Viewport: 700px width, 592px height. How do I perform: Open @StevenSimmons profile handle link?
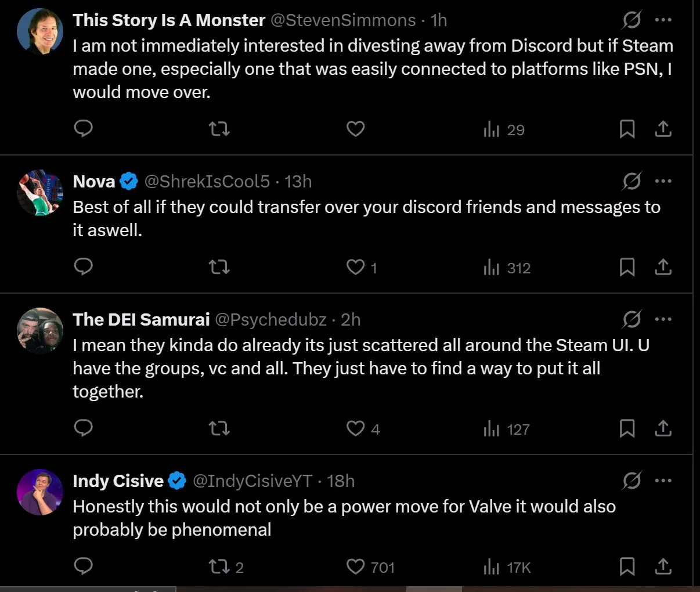click(343, 20)
